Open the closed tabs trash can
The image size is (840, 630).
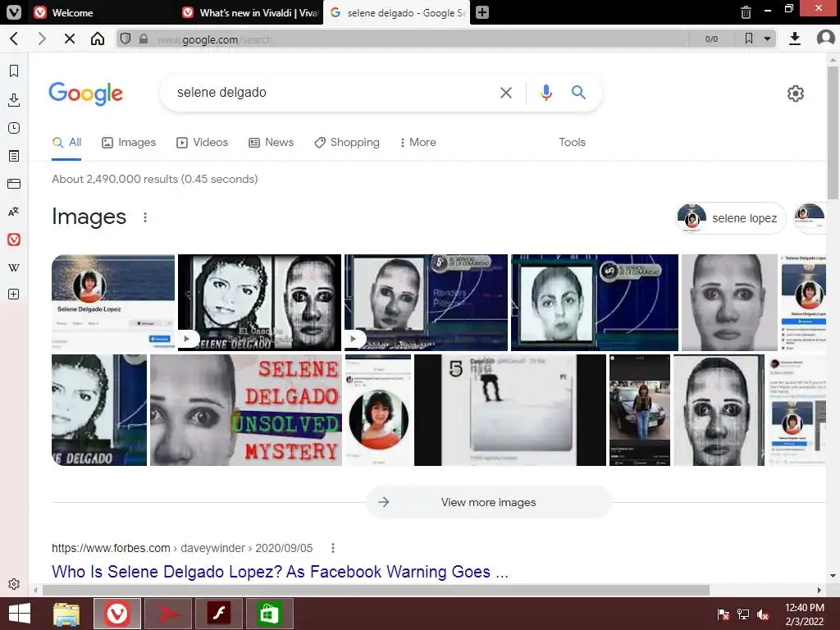(x=746, y=12)
